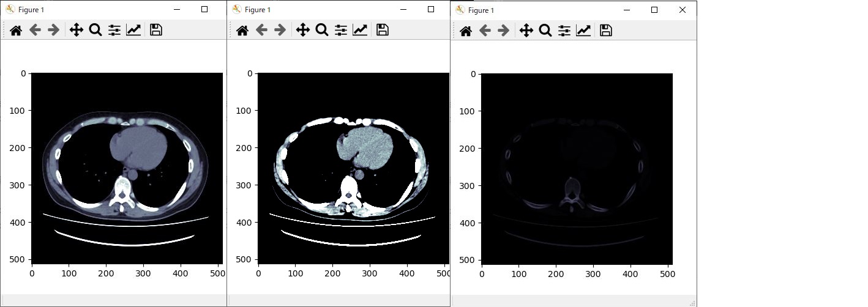Click the "Figure 1" title text of left window
The width and height of the screenshot is (868, 307).
(31, 10)
